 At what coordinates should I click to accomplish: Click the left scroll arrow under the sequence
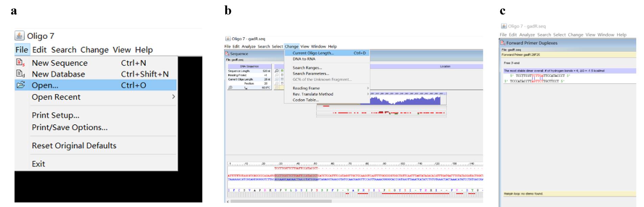tap(227, 202)
